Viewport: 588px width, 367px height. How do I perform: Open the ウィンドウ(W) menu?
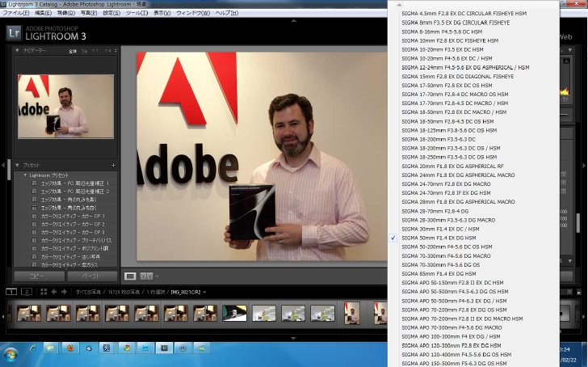[x=193, y=13]
